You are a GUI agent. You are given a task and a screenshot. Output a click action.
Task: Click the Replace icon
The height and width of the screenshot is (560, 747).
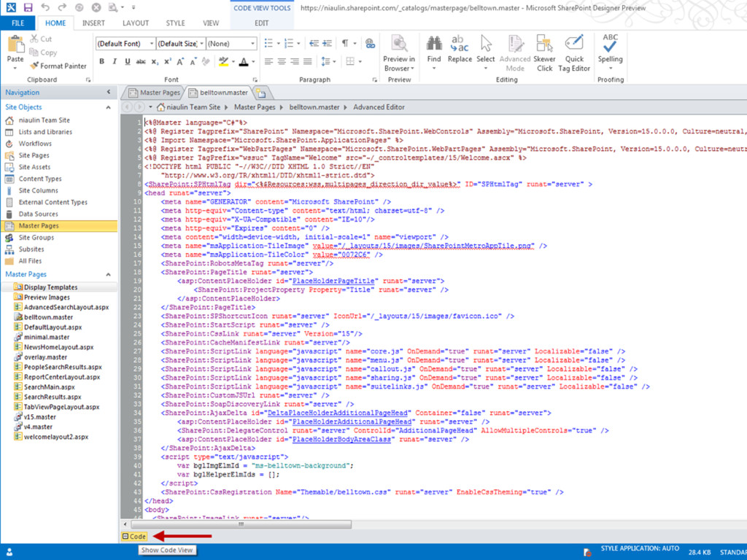pyautogui.click(x=460, y=43)
